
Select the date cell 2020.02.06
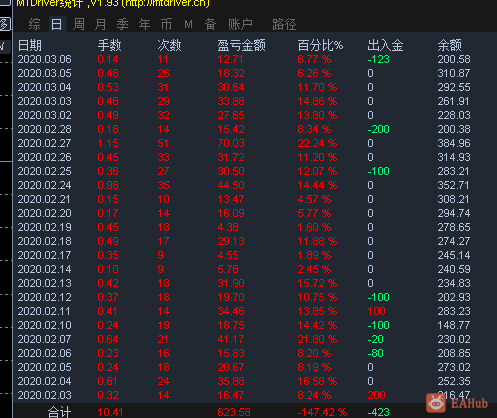point(44,353)
